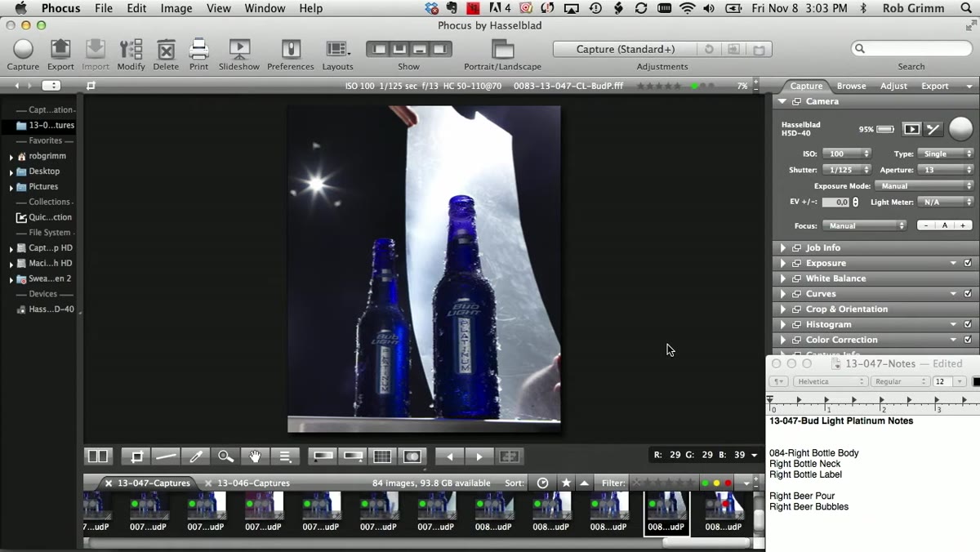980x552 pixels.
Task: Click the Wi-Fi icon in the menu bar
Action: [688, 8]
